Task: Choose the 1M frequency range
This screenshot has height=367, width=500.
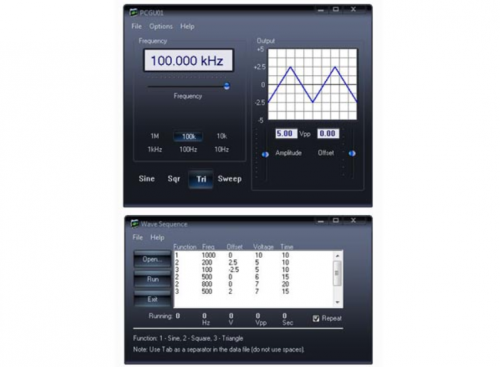Action: (155, 136)
